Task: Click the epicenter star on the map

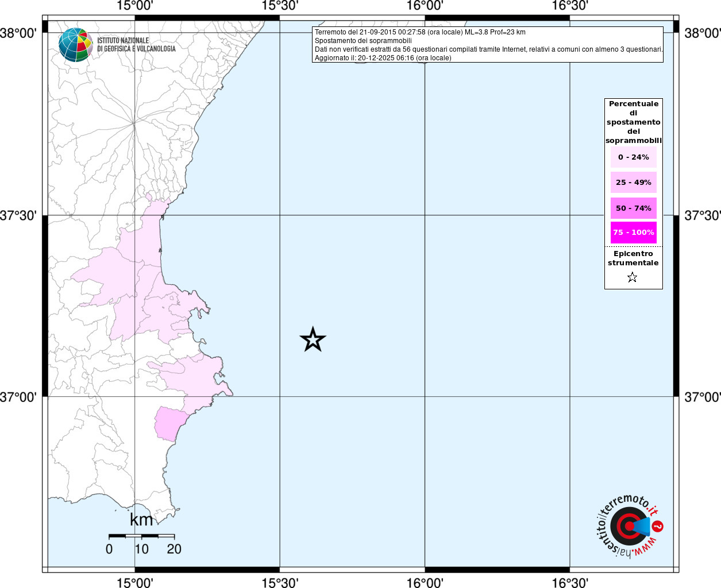Action: [313, 339]
